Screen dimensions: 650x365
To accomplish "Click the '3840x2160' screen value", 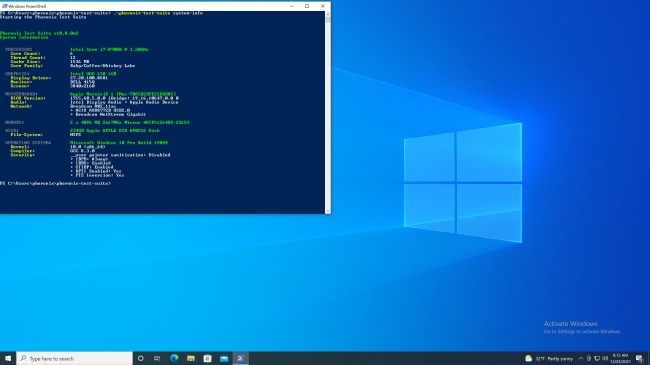I will [x=82, y=86].
